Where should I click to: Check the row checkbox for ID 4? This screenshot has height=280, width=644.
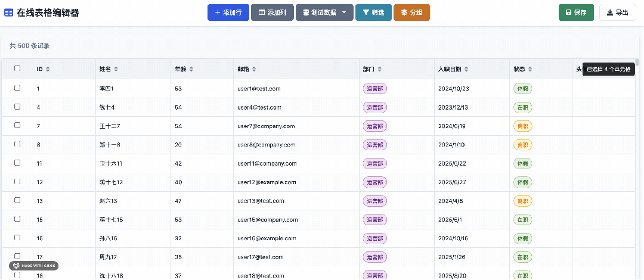pos(17,106)
